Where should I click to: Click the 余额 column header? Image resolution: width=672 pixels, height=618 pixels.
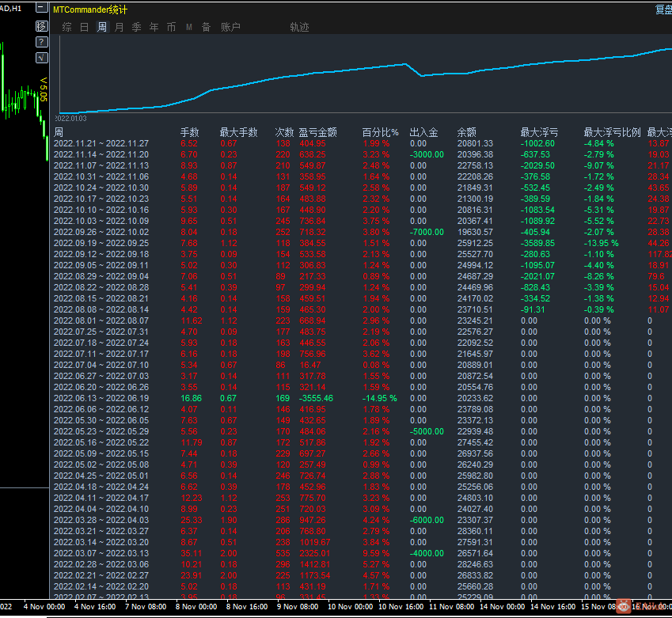(467, 132)
